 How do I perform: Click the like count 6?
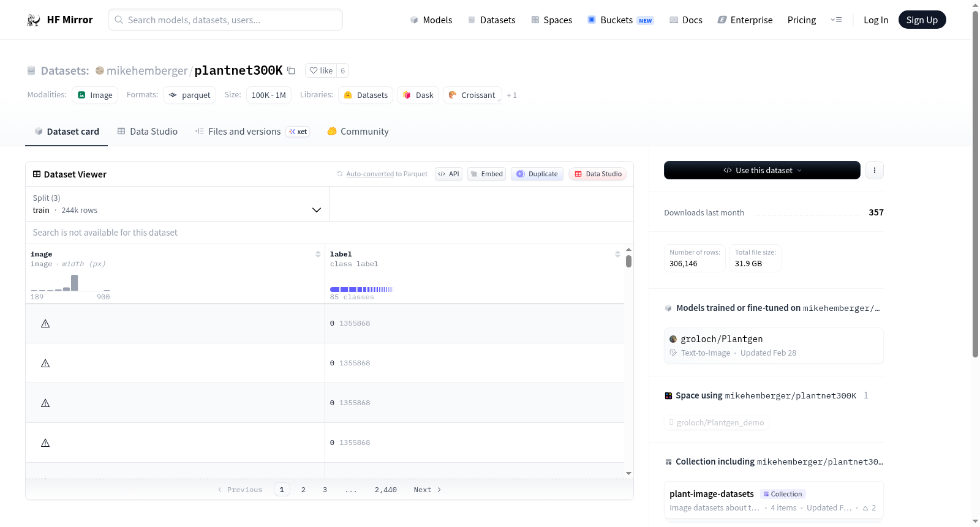coord(343,70)
